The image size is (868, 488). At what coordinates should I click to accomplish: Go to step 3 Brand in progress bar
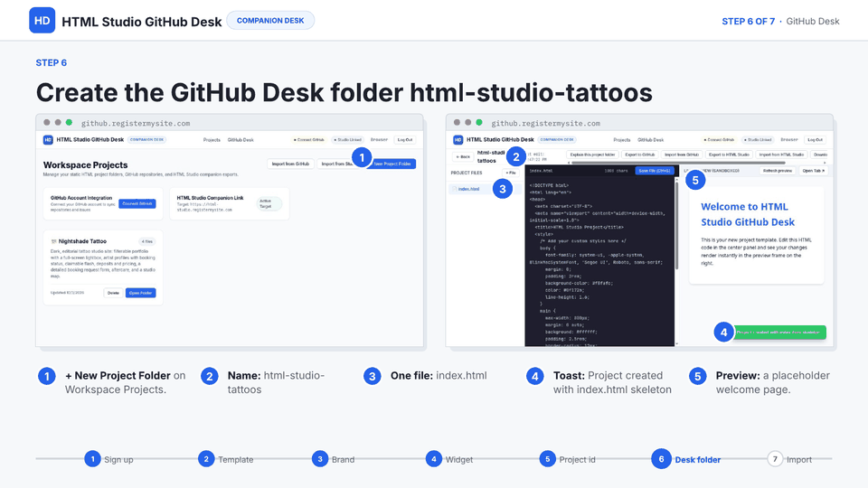point(334,459)
